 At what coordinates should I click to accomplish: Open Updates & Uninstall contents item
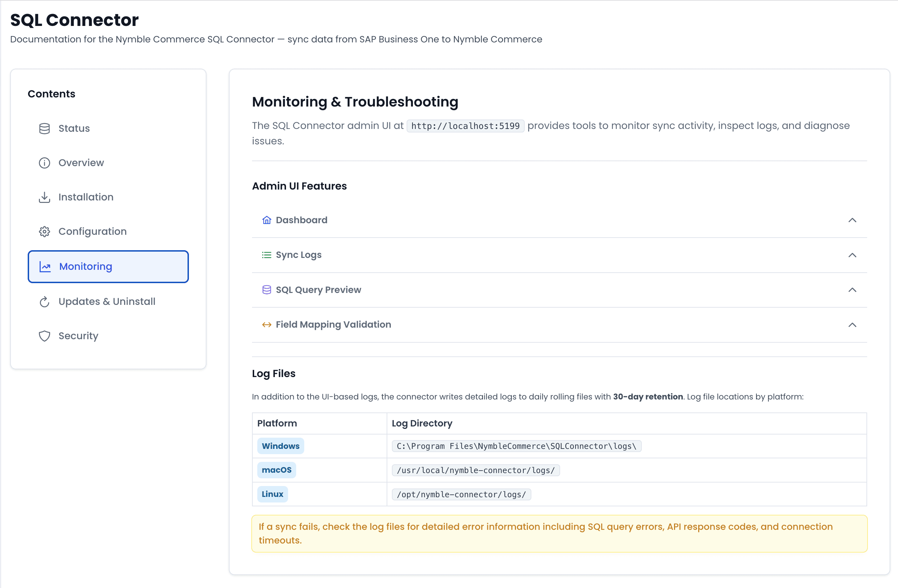coord(107,302)
